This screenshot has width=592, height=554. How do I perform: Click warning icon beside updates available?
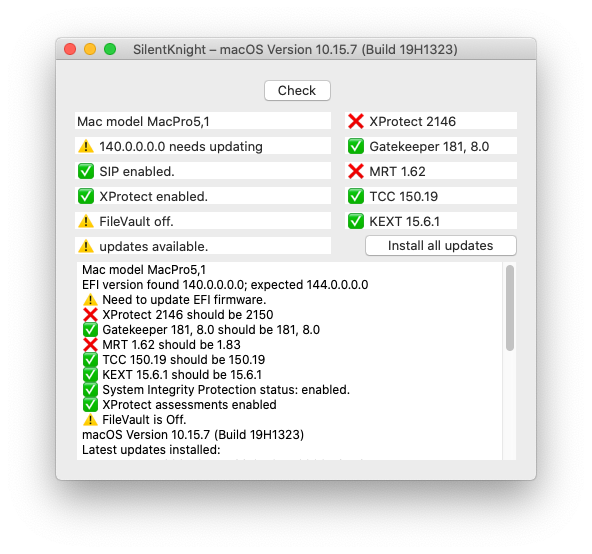point(86,246)
